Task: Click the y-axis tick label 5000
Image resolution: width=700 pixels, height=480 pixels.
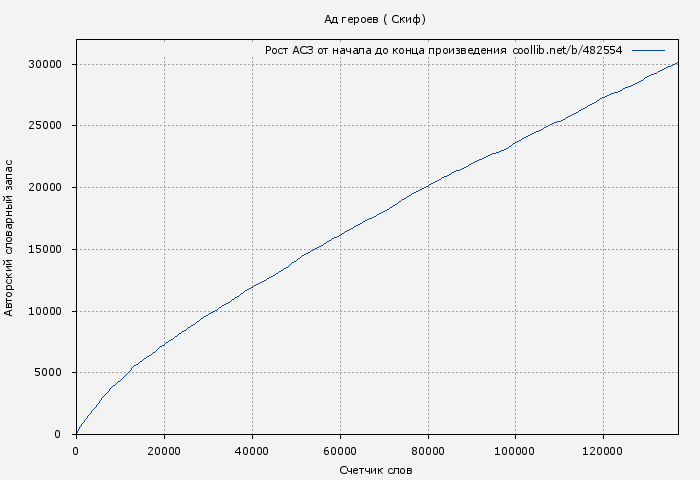Action: [x=49, y=373]
